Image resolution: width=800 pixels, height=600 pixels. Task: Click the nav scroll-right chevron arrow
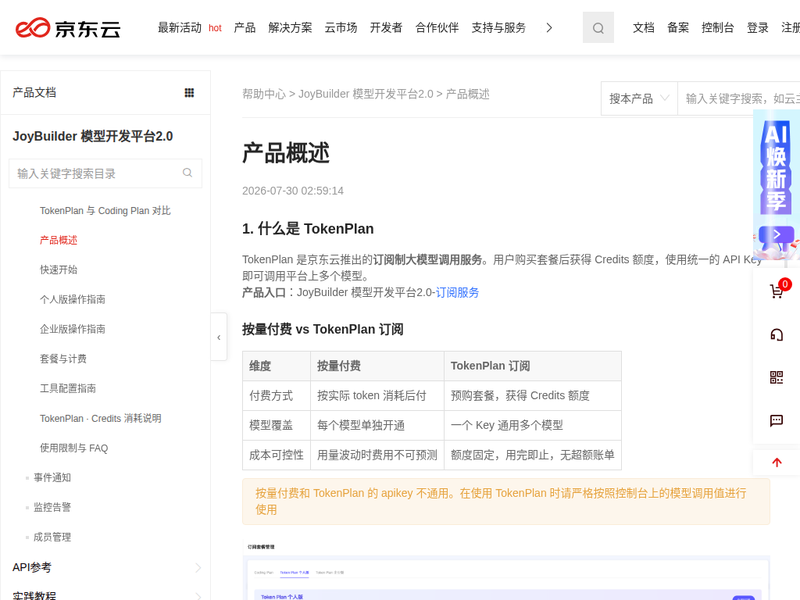coord(549,28)
